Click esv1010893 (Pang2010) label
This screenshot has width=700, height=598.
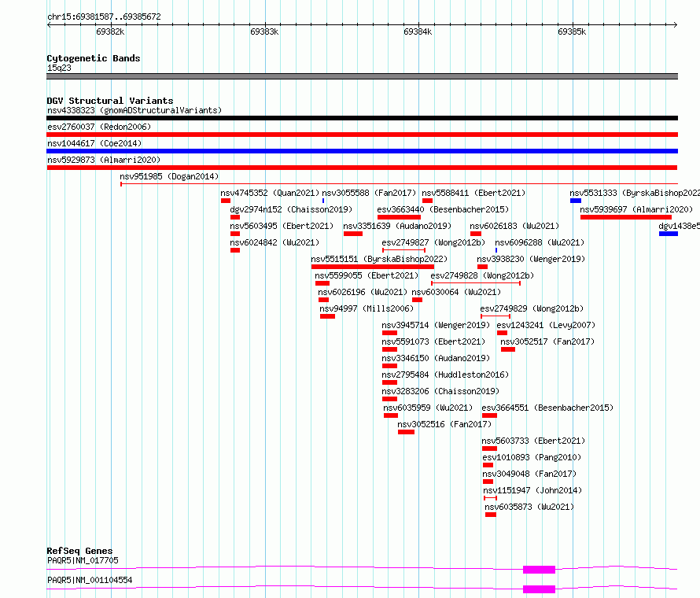click(x=532, y=457)
